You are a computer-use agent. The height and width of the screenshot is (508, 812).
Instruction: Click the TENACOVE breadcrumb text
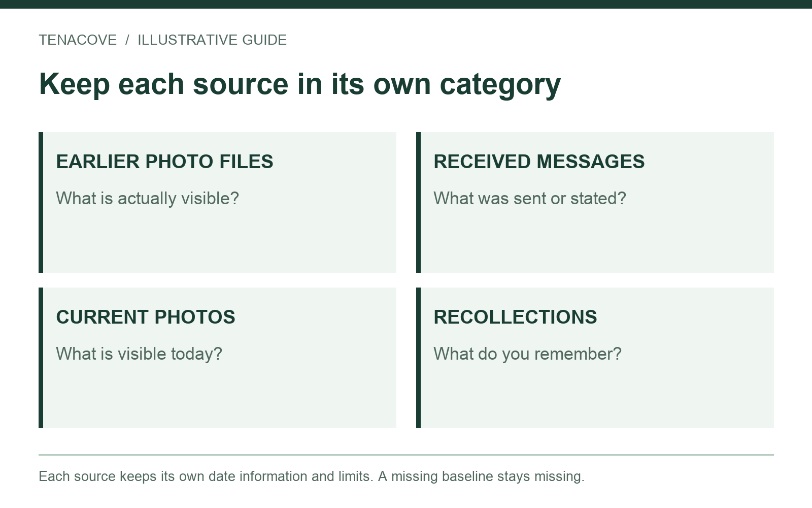[x=78, y=40]
